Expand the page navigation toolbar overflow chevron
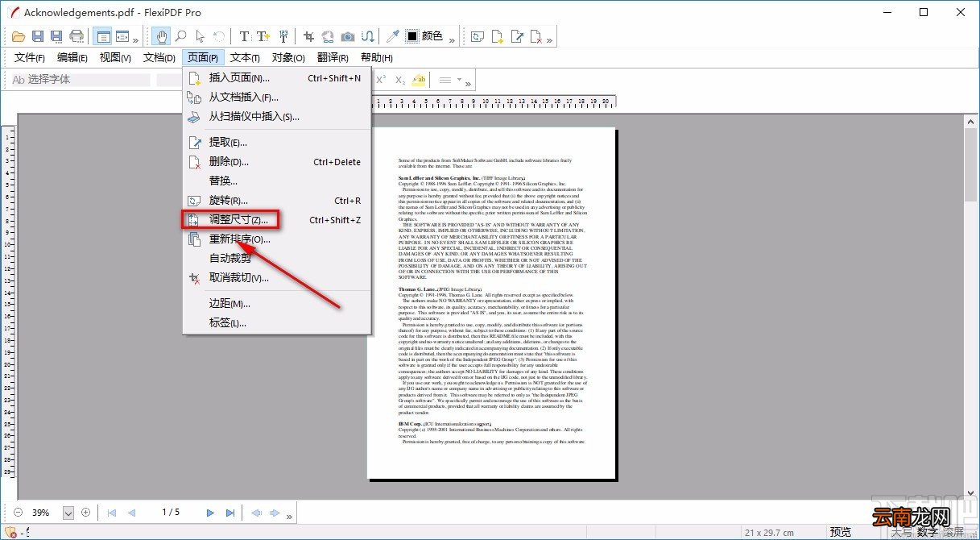 click(290, 515)
